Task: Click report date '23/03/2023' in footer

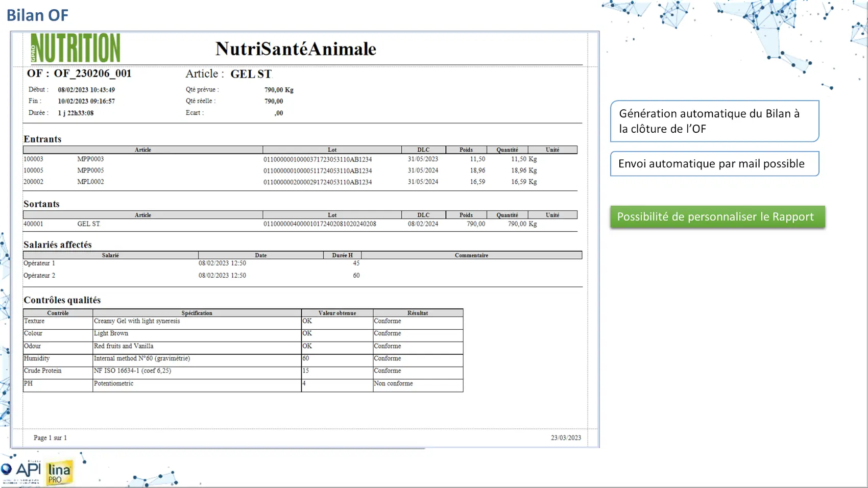Action: pyautogui.click(x=566, y=438)
